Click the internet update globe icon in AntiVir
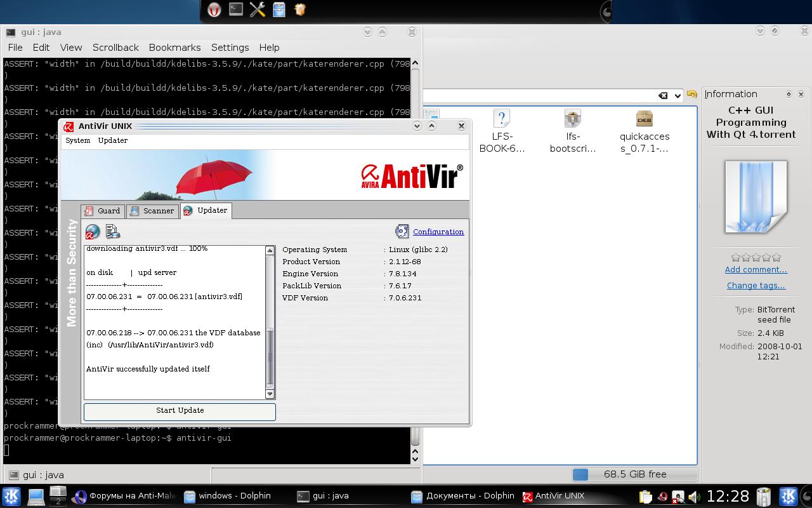812x508 pixels. pyautogui.click(x=93, y=232)
